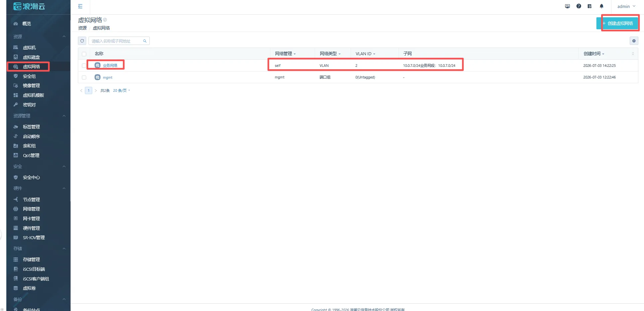Image resolution: width=644 pixels, height=311 pixels.
Task: Click the 概览 dashboard icon in sidebar
Action: point(16,24)
